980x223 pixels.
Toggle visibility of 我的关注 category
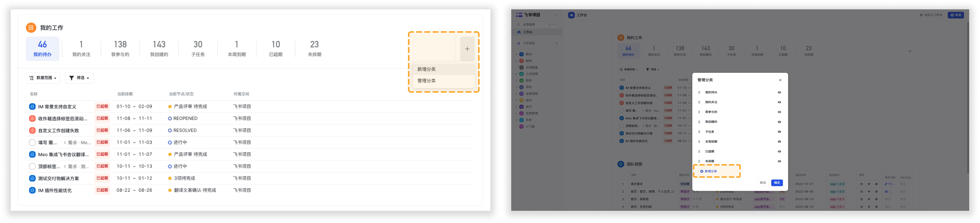(x=779, y=102)
